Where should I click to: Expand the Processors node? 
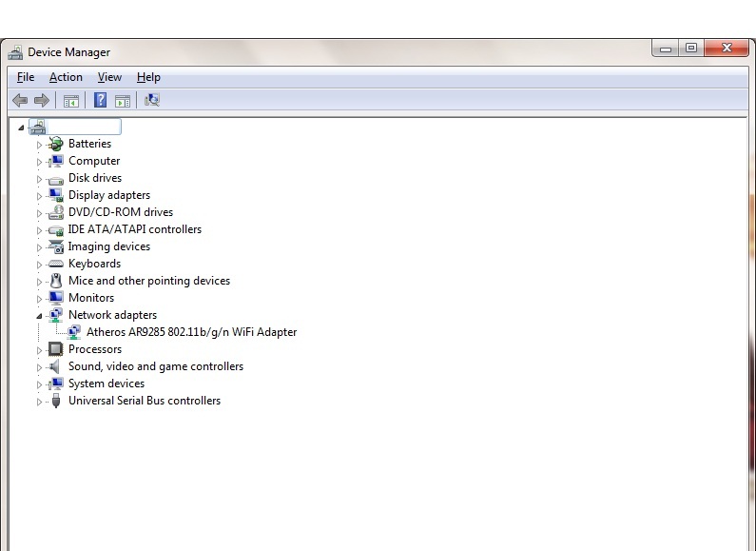coord(40,350)
